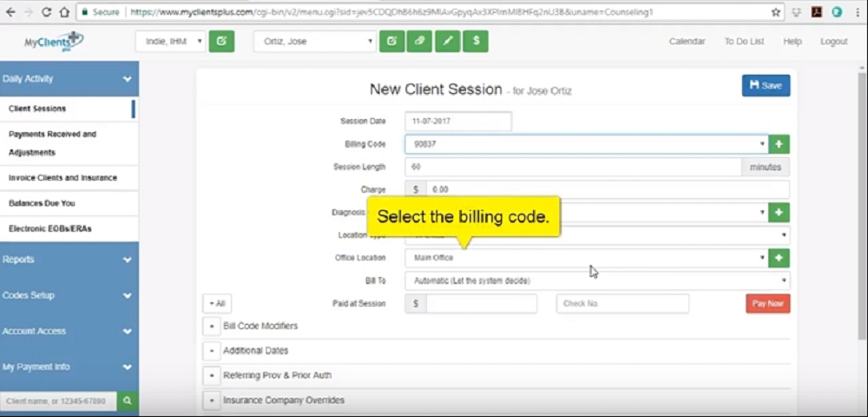Click the green search icon in sidebar

pos(127,400)
